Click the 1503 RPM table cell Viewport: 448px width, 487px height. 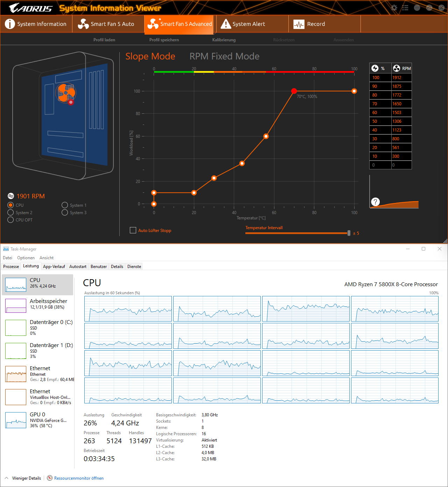(401, 113)
